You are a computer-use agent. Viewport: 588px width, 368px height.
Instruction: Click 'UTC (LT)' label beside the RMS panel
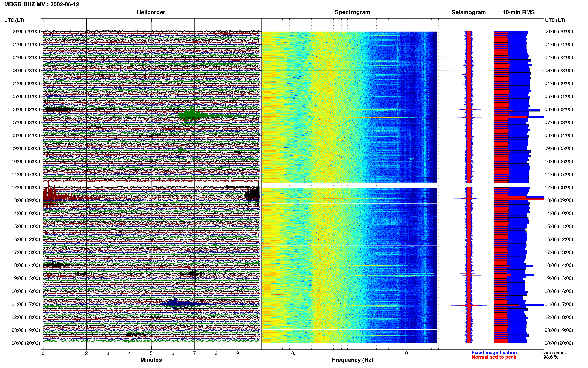click(555, 20)
